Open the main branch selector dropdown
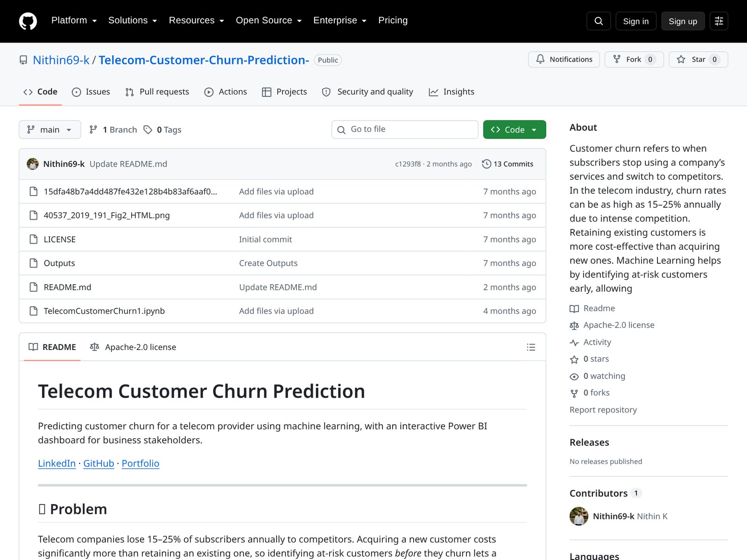The image size is (747, 560). (x=50, y=130)
